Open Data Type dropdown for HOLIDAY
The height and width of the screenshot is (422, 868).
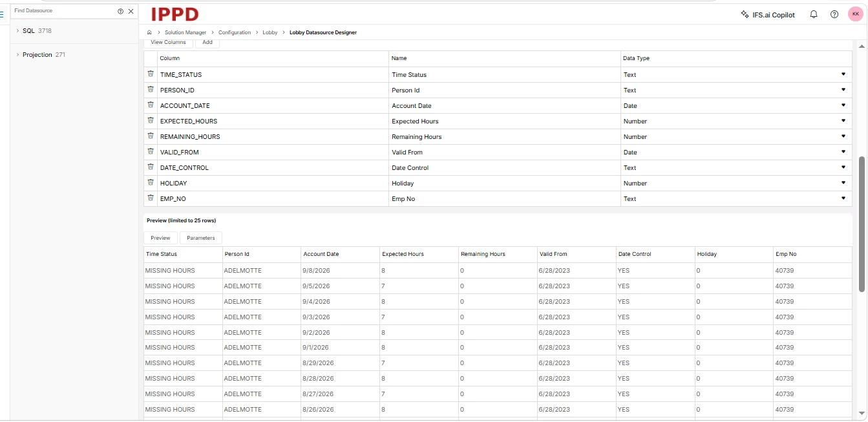coord(843,182)
